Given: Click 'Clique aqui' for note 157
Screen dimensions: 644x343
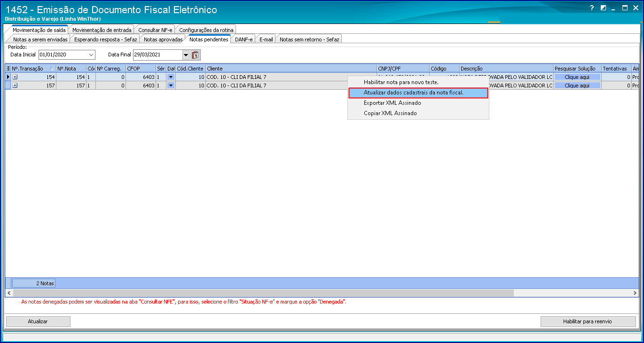Looking at the screenshot, I should point(577,86).
